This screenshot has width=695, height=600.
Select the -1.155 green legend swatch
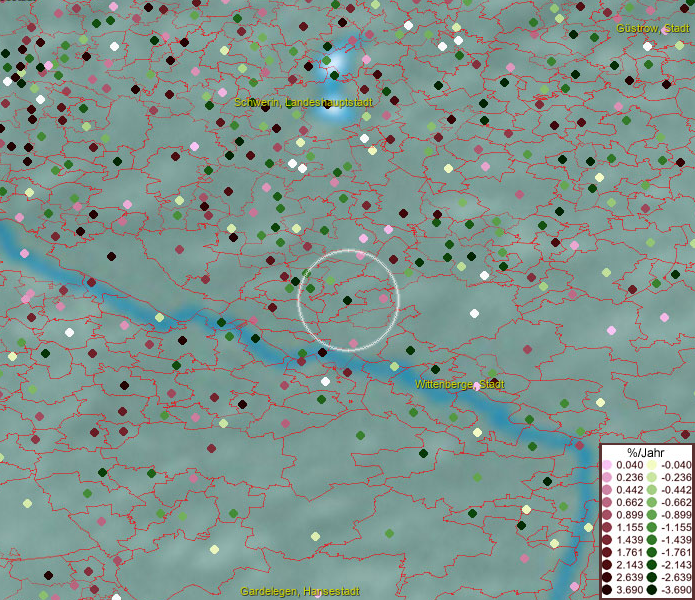tap(651, 527)
